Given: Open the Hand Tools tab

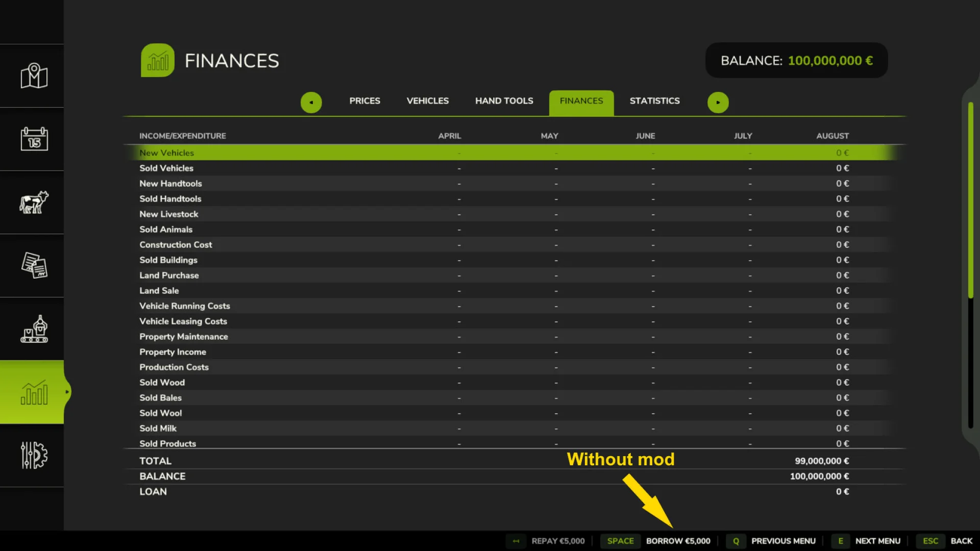Looking at the screenshot, I should [x=504, y=101].
